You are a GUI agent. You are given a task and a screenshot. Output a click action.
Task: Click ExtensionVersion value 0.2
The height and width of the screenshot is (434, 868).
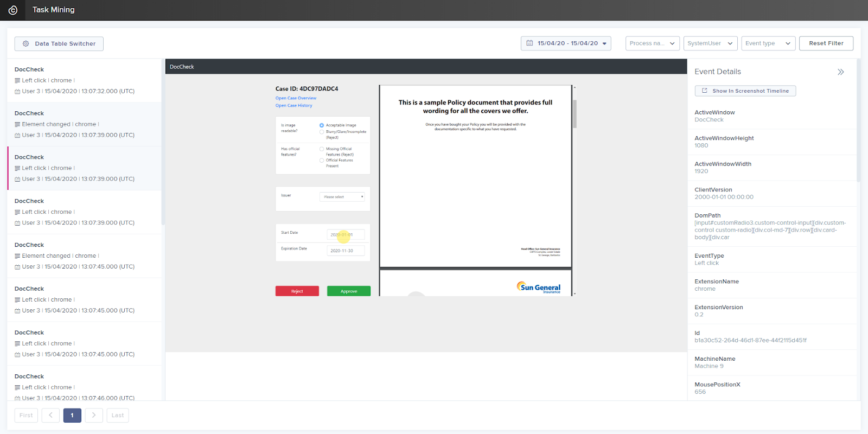(699, 315)
